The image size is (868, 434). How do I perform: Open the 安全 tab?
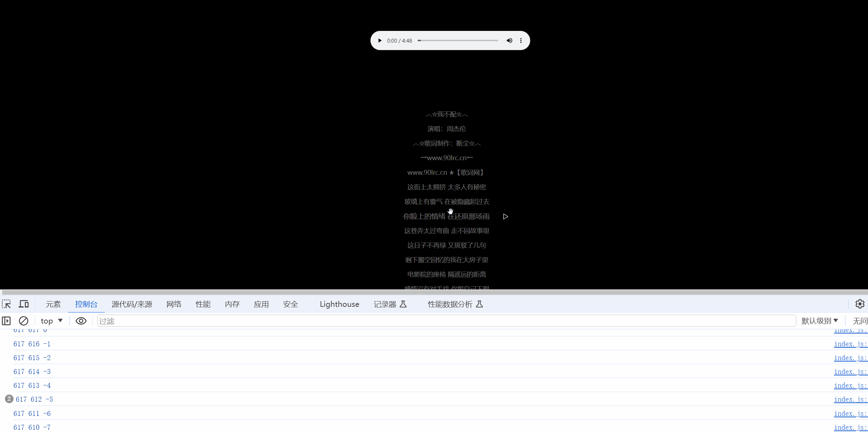(291, 304)
